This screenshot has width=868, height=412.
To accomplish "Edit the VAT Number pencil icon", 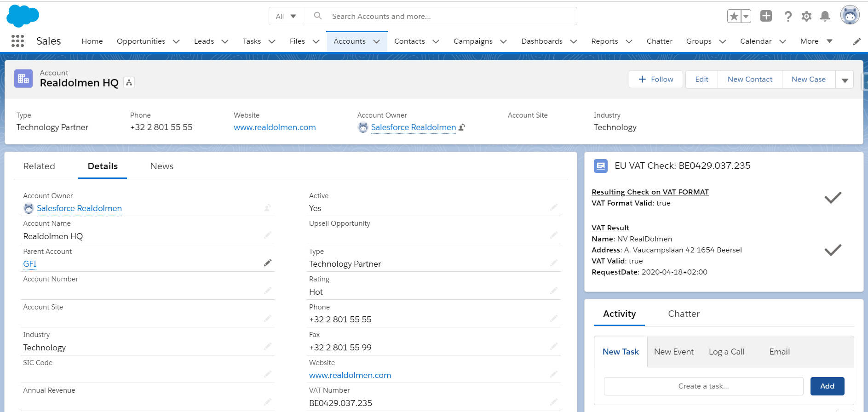I will coord(554,402).
